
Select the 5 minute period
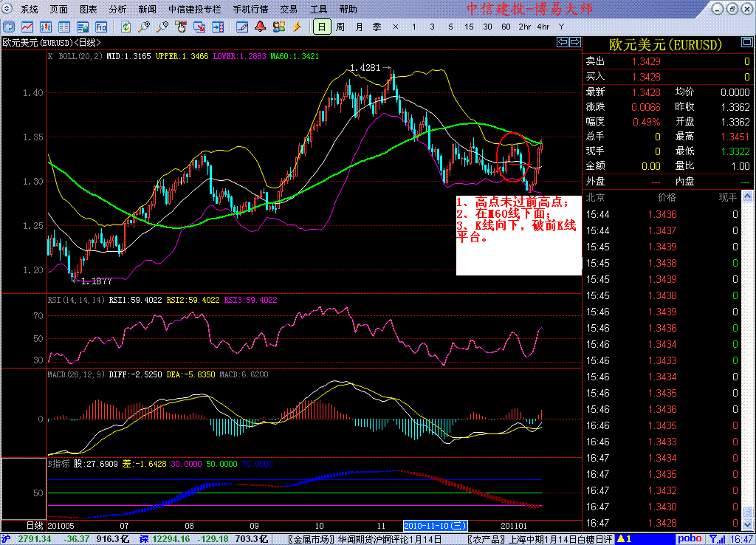point(450,27)
